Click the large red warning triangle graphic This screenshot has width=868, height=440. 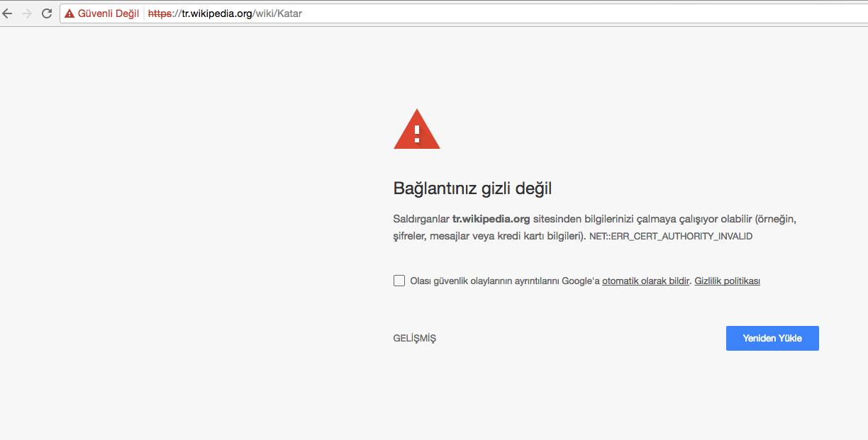(x=416, y=130)
